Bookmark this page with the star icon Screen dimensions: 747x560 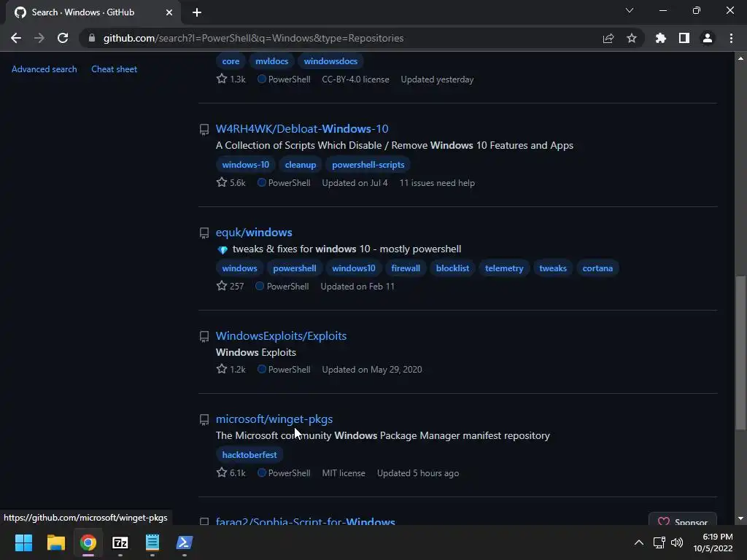632,38
